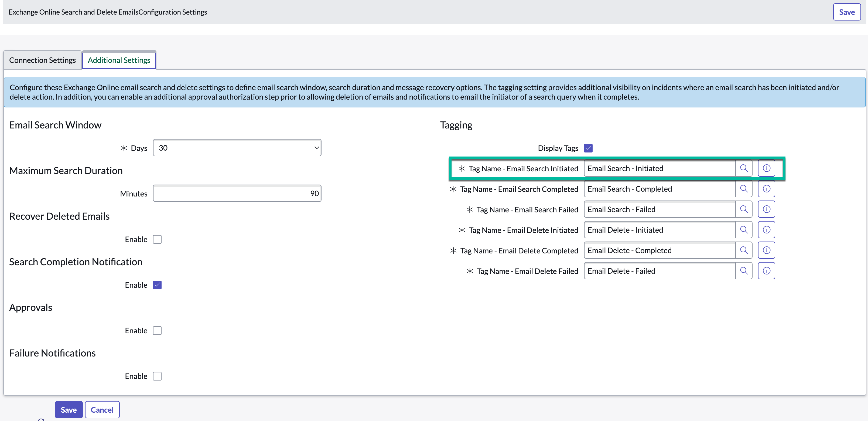Uncheck the Display Tags checkbox
868x421 pixels.
coord(588,148)
